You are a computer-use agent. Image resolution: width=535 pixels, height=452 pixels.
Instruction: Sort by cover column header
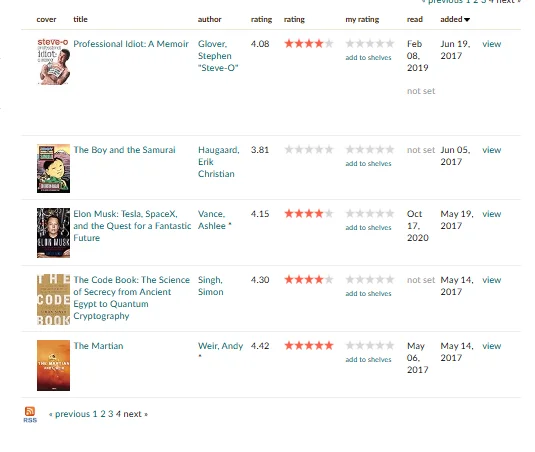[46, 19]
